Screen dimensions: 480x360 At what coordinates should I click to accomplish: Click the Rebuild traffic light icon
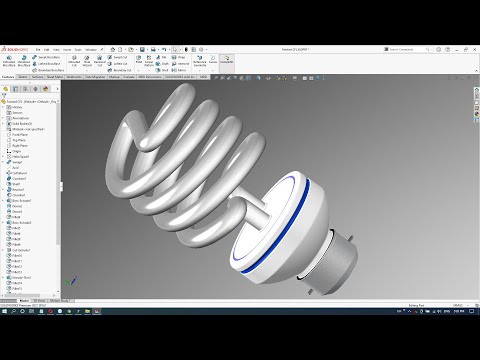pyautogui.click(x=186, y=49)
